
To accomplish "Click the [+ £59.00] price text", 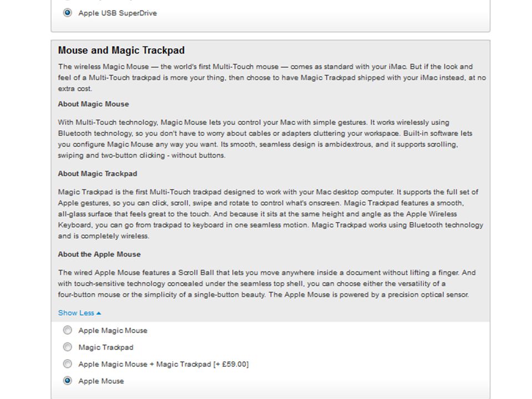I will pyautogui.click(x=231, y=365).
